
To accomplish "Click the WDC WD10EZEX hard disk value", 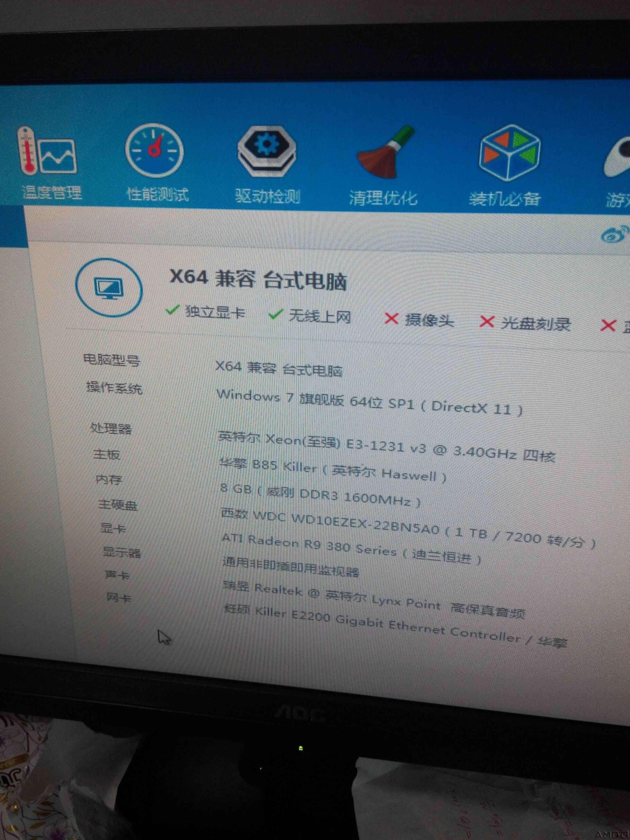I will tap(408, 528).
